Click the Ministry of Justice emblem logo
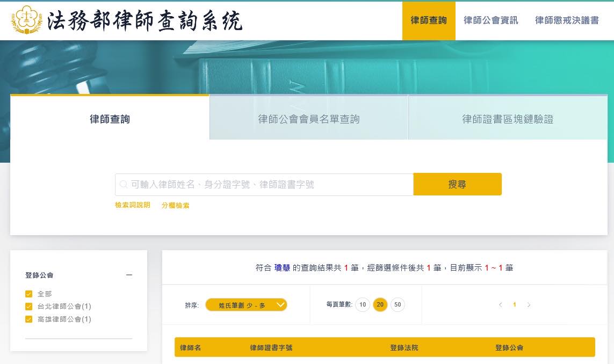Image resolution: width=614 pixels, height=364 pixels. point(27,20)
